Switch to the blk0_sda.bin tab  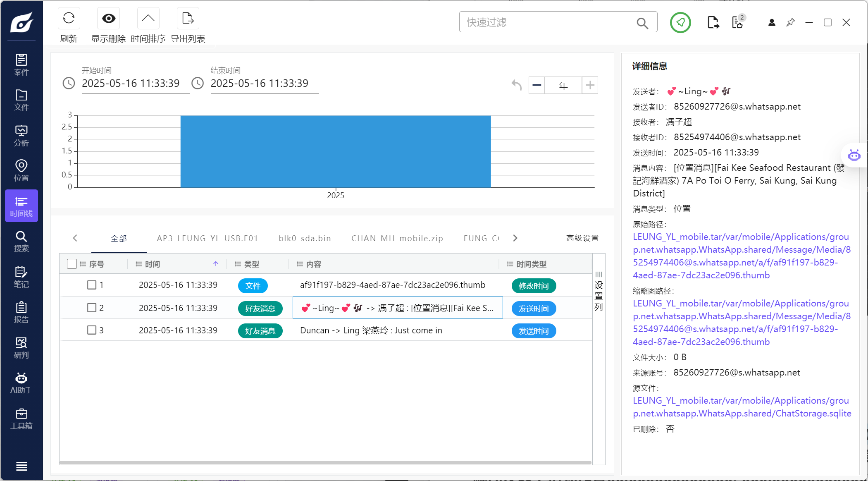[x=305, y=238]
